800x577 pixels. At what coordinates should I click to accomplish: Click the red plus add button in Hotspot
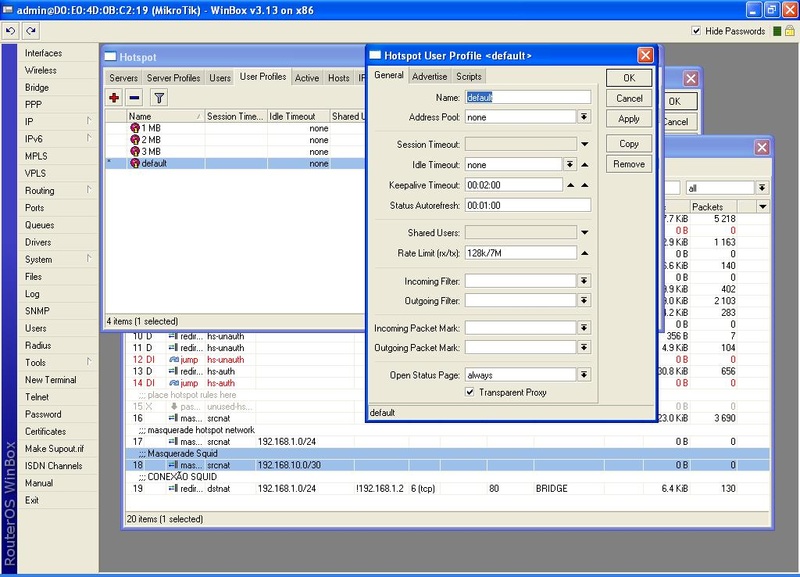[x=114, y=97]
